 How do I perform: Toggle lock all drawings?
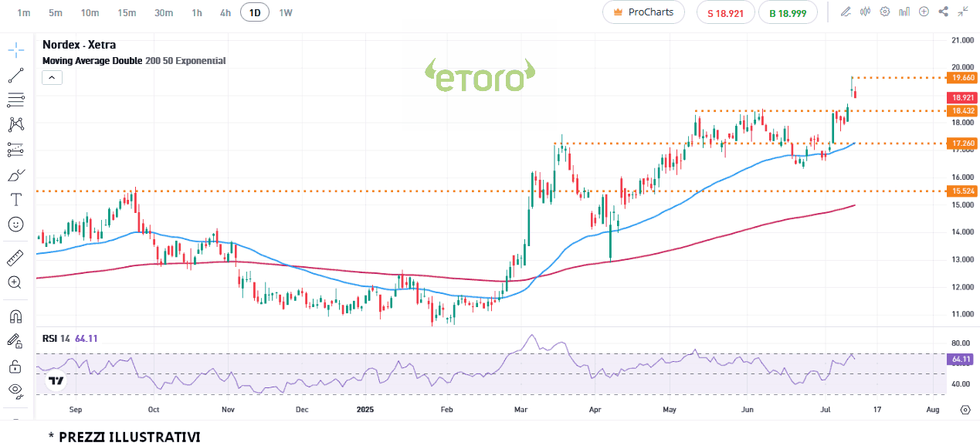(x=15, y=366)
